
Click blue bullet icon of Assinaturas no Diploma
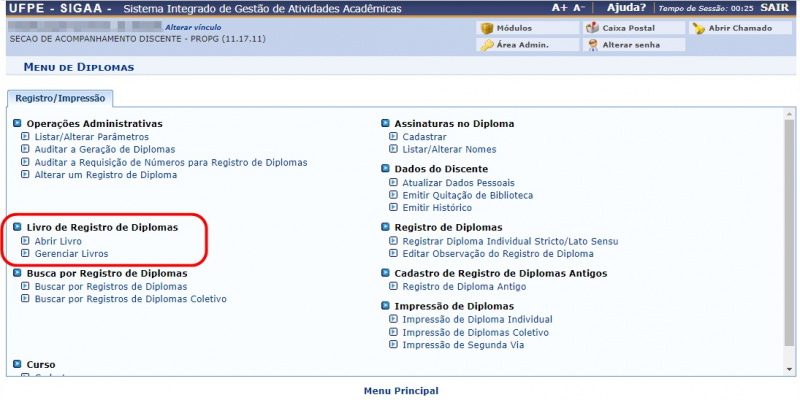[x=385, y=123]
